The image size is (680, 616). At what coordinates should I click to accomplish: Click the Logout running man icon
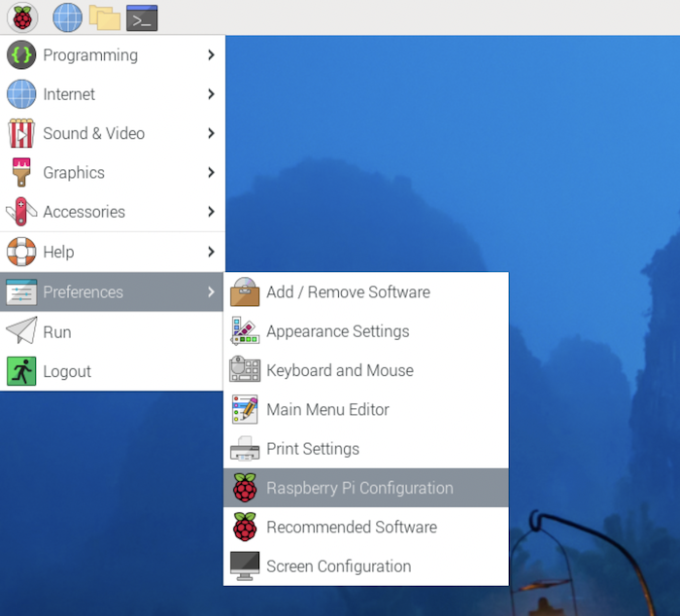[x=21, y=371]
